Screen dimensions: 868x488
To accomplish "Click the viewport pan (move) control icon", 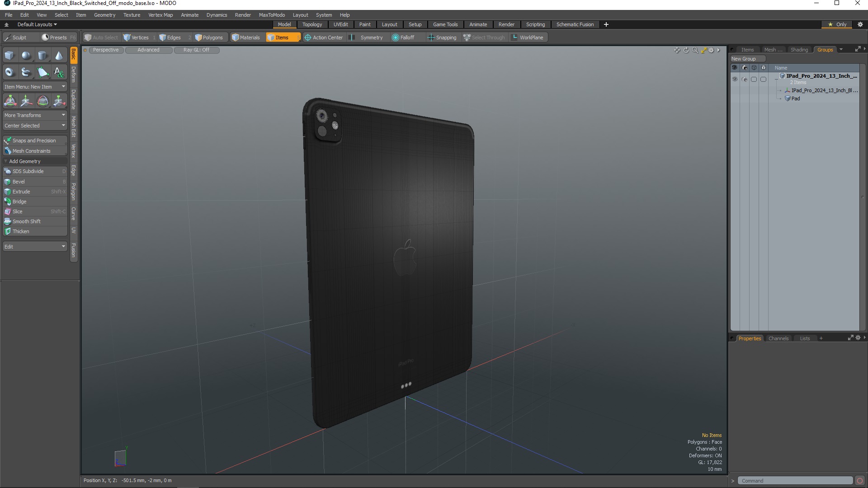I will pyautogui.click(x=677, y=50).
